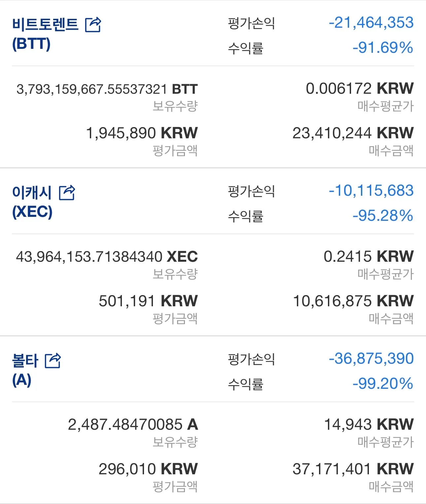
Task: Tap share icon next to 비트토렌트
Action: click(x=93, y=25)
